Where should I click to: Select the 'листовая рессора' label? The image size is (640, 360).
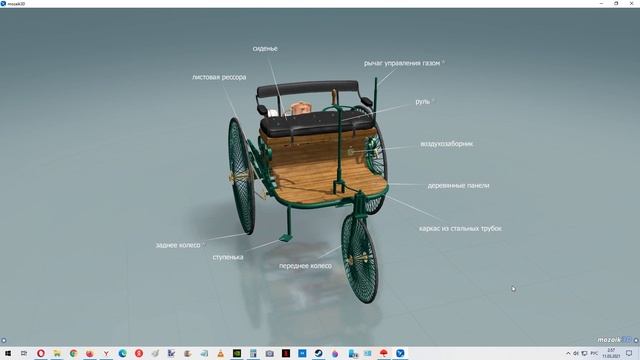219,77
